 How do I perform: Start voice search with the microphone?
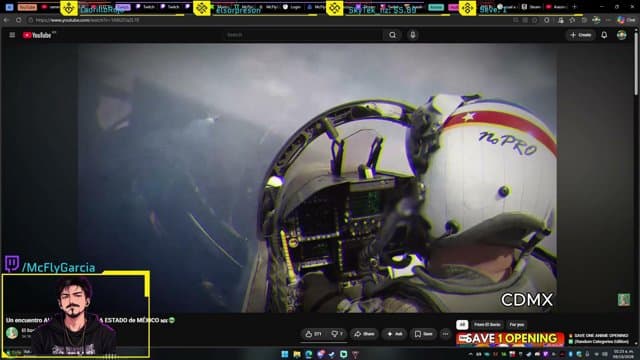(413, 35)
